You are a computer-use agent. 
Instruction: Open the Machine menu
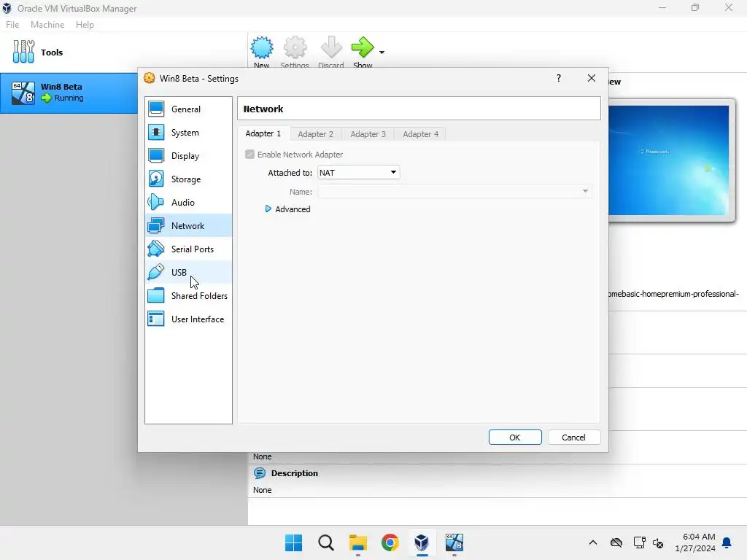tap(47, 25)
